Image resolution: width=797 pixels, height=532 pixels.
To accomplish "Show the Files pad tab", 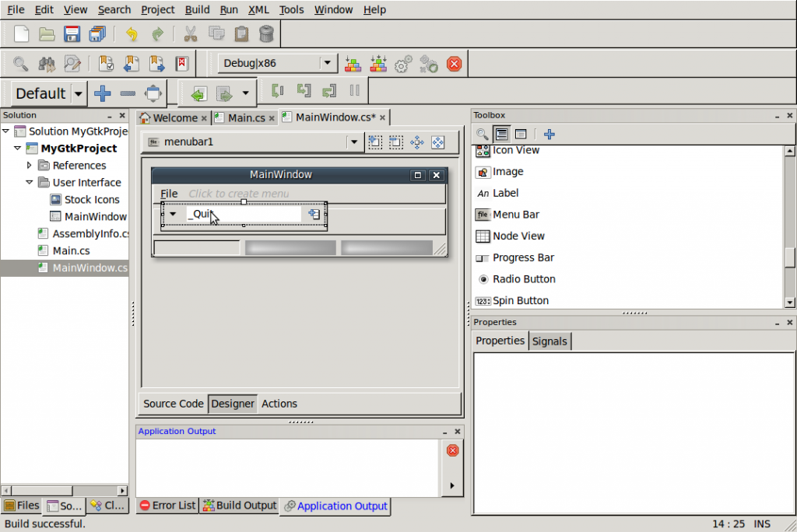I will (x=21, y=506).
